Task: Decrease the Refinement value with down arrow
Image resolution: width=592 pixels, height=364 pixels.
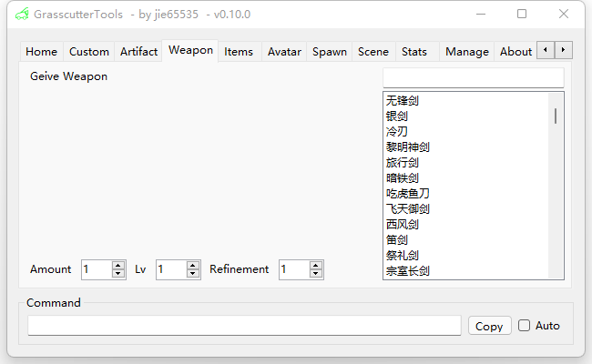Action: pyautogui.click(x=316, y=274)
